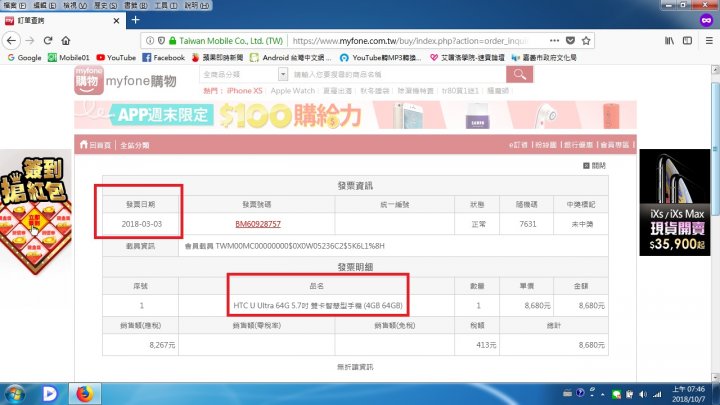Open the Mobile01 bookmark
The image size is (720, 405).
point(69,57)
